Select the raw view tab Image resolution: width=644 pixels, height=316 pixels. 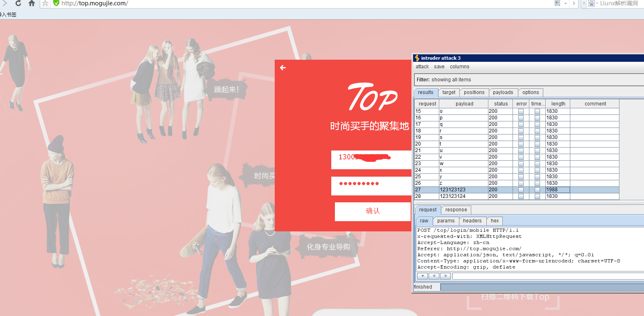424,221
